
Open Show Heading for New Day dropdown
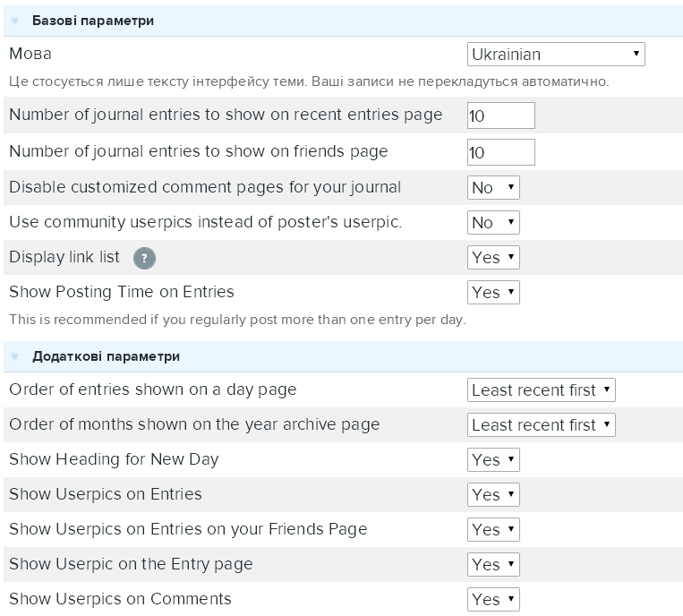pos(493,459)
